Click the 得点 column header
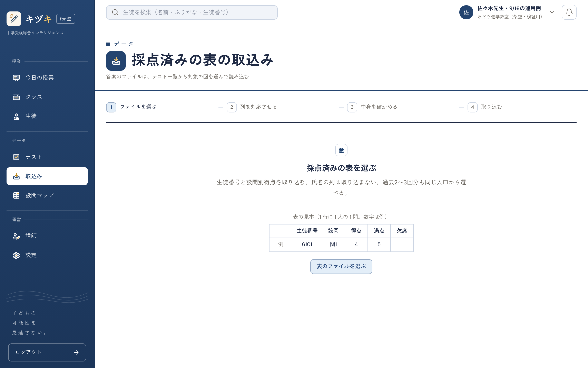The image size is (588, 368). [x=356, y=231]
